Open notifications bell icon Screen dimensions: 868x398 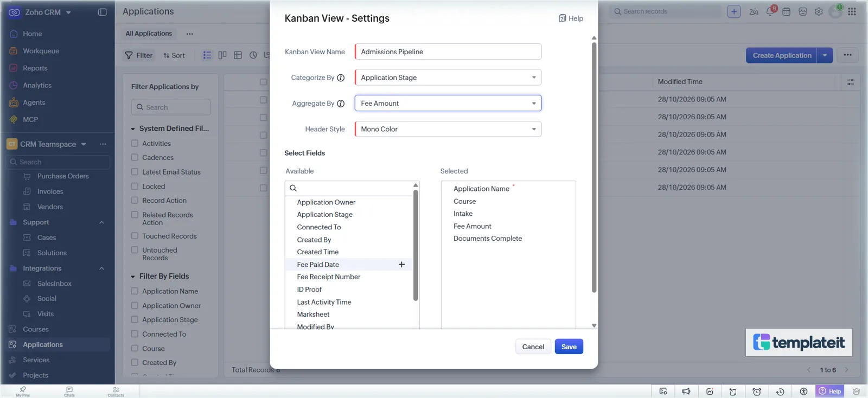pyautogui.click(x=770, y=11)
